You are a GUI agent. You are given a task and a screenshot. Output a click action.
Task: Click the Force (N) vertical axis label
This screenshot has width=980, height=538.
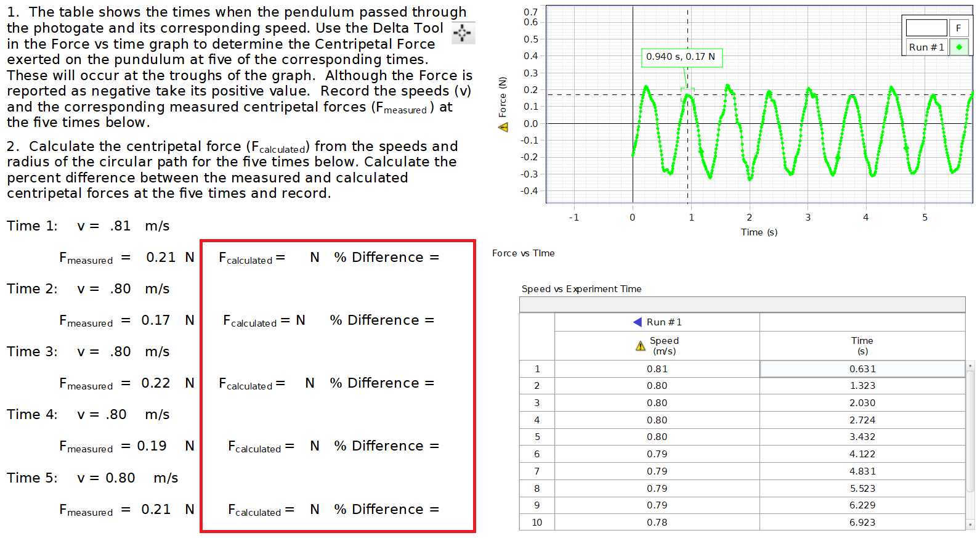pos(503,97)
